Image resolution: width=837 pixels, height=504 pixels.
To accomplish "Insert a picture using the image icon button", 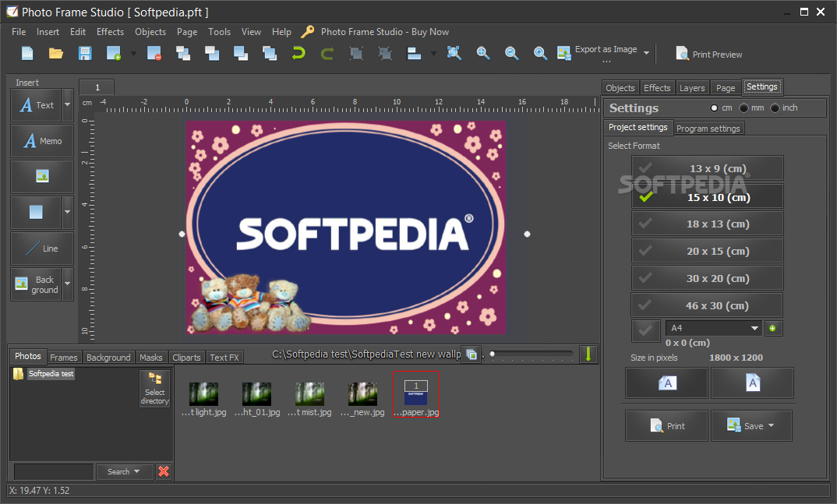I will (x=42, y=177).
